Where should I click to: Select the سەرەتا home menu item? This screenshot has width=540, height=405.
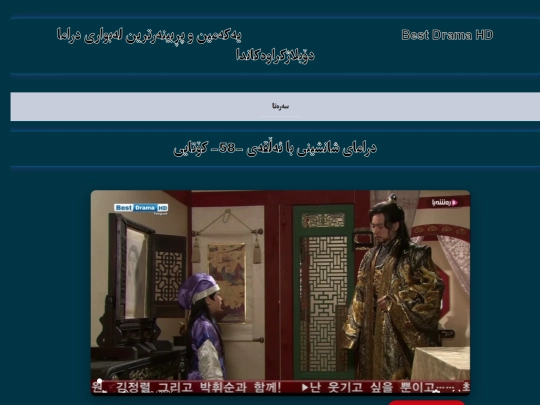coord(280,106)
